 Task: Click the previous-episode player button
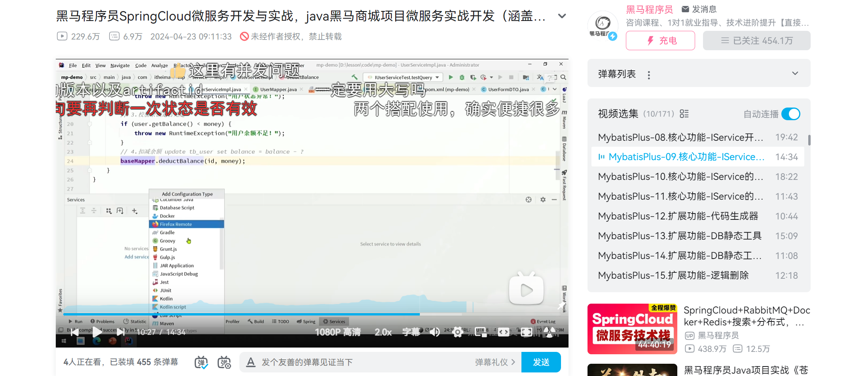pyautogui.click(x=74, y=332)
